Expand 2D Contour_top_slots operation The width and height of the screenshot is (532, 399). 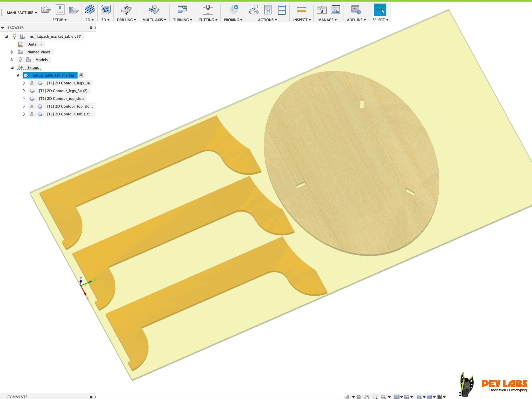click(x=24, y=99)
